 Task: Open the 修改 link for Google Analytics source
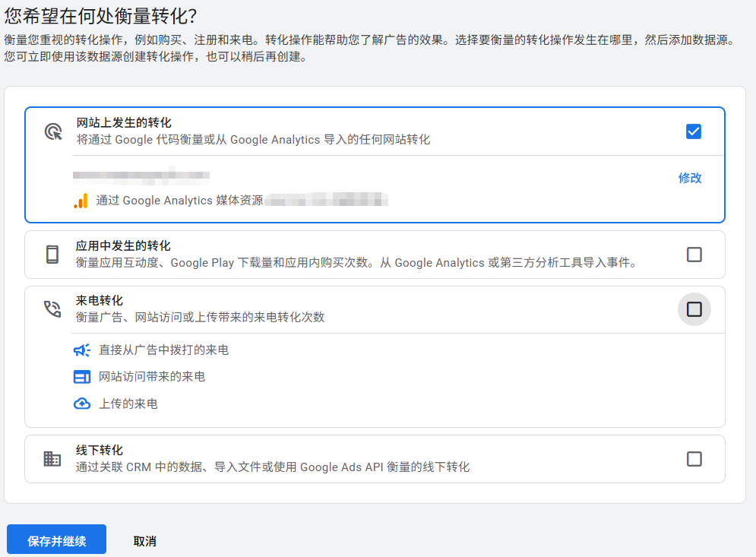[x=689, y=177]
